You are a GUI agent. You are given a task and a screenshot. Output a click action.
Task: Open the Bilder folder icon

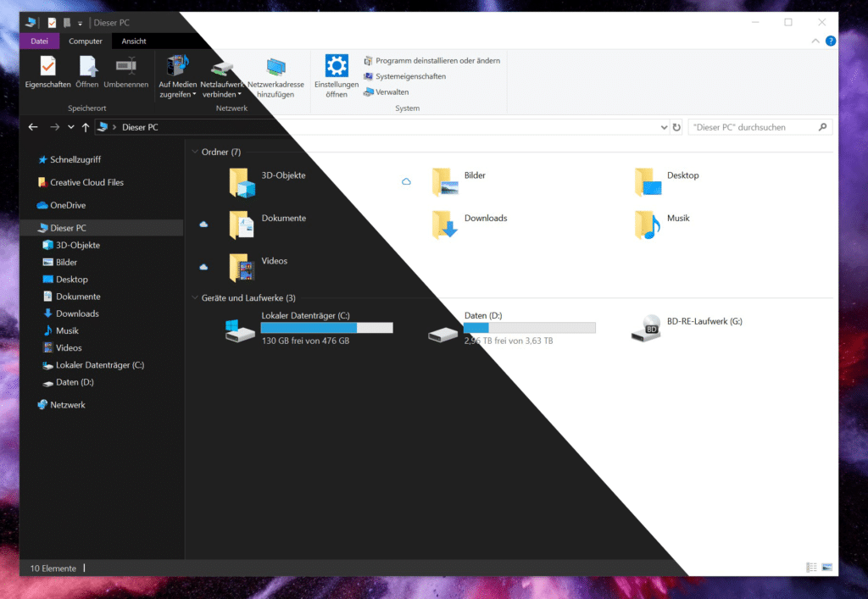click(444, 180)
